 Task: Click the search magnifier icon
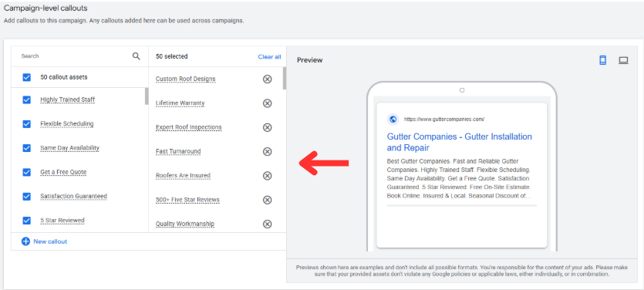pyautogui.click(x=136, y=56)
